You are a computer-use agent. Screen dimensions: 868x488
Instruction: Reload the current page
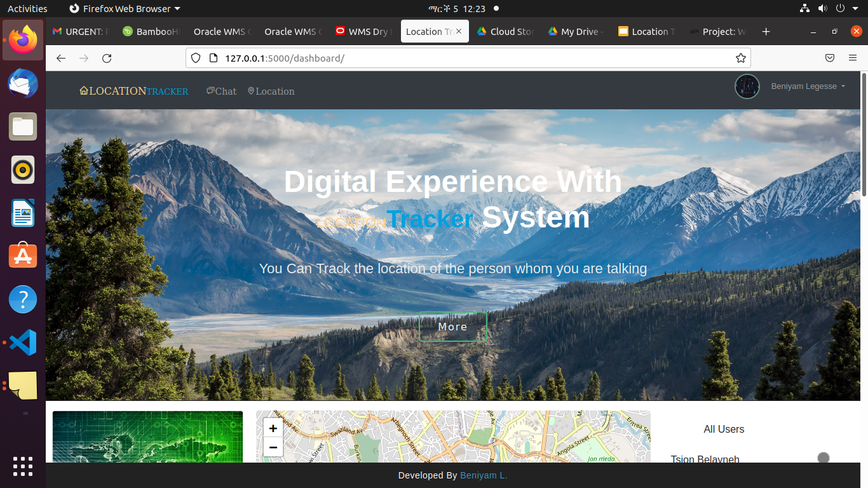click(x=107, y=58)
